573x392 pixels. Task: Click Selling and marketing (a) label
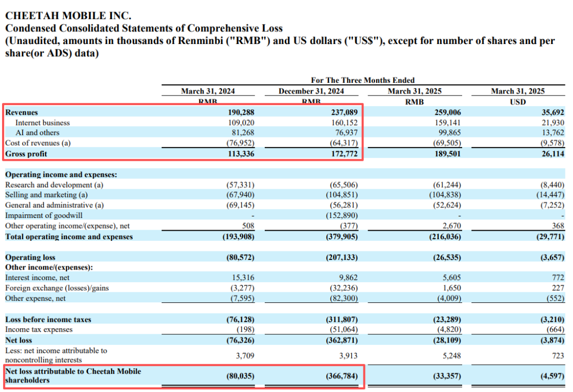pos(46,195)
